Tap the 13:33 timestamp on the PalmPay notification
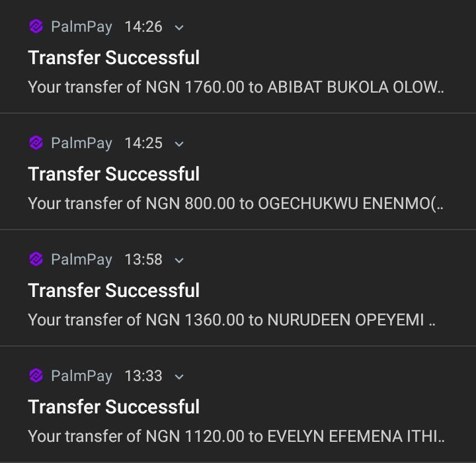 coord(143,376)
